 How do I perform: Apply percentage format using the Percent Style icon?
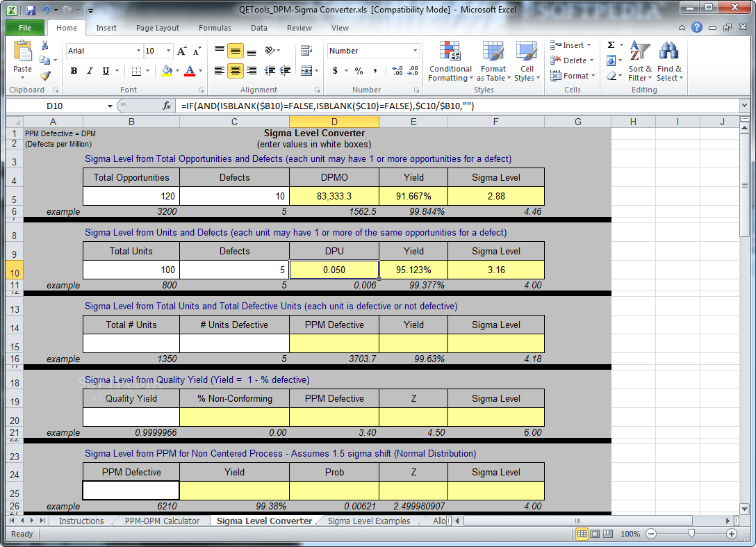[x=359, y=71]
